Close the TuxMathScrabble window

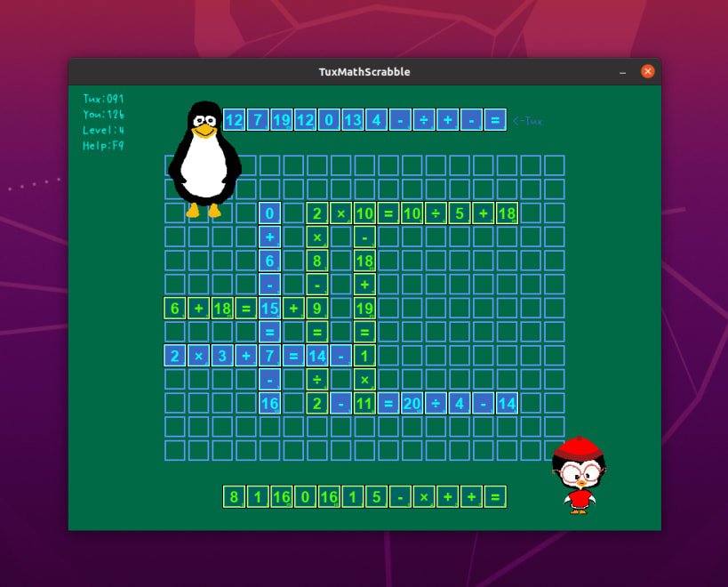coord(648,71)
